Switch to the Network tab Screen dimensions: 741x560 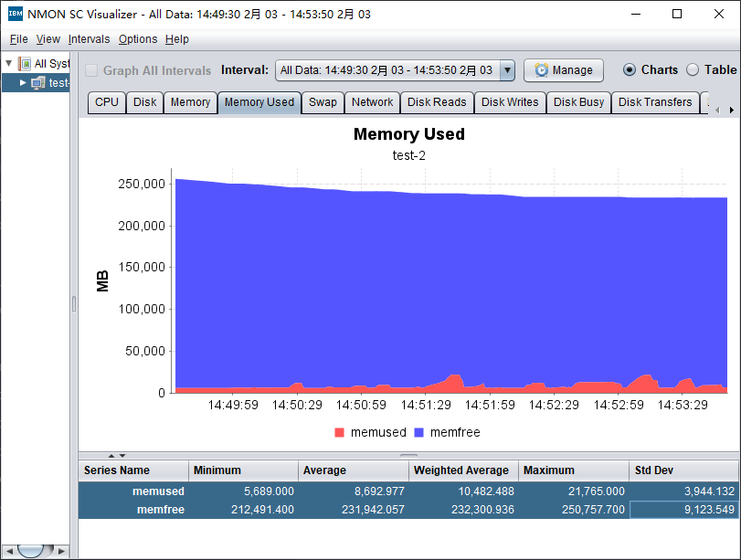pos(373,102)
